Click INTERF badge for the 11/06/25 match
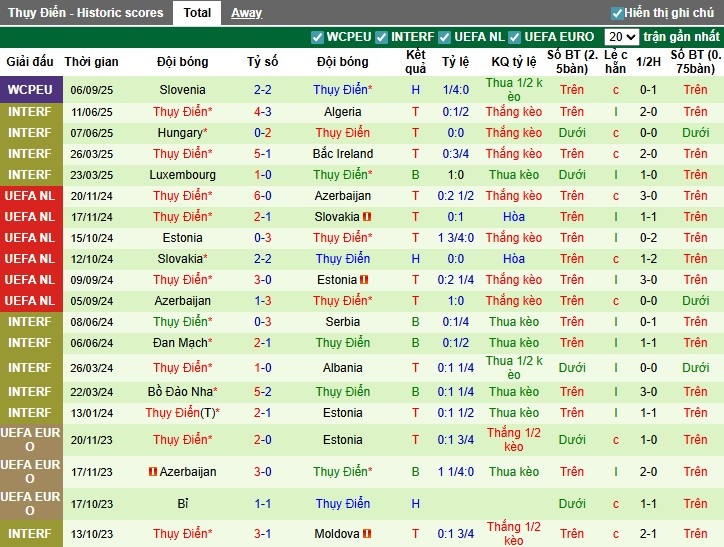Viewport: 724px width, 547px height. click(29, 112)
